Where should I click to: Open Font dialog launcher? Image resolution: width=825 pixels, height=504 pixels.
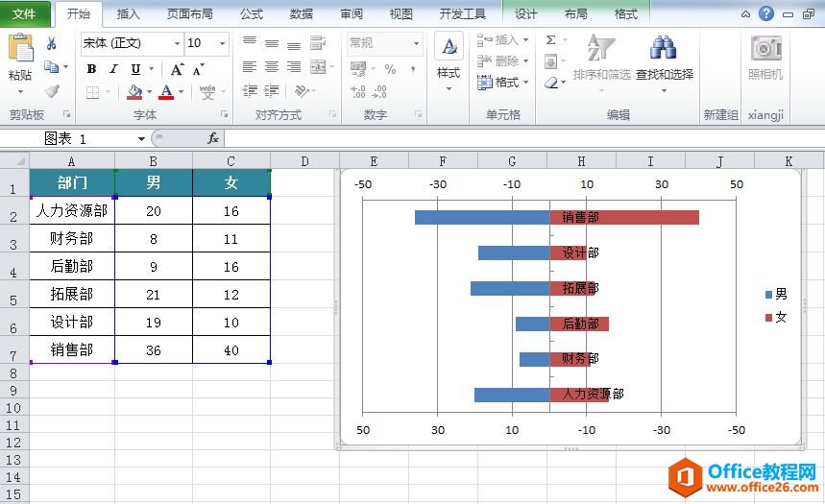pos(224,113)
